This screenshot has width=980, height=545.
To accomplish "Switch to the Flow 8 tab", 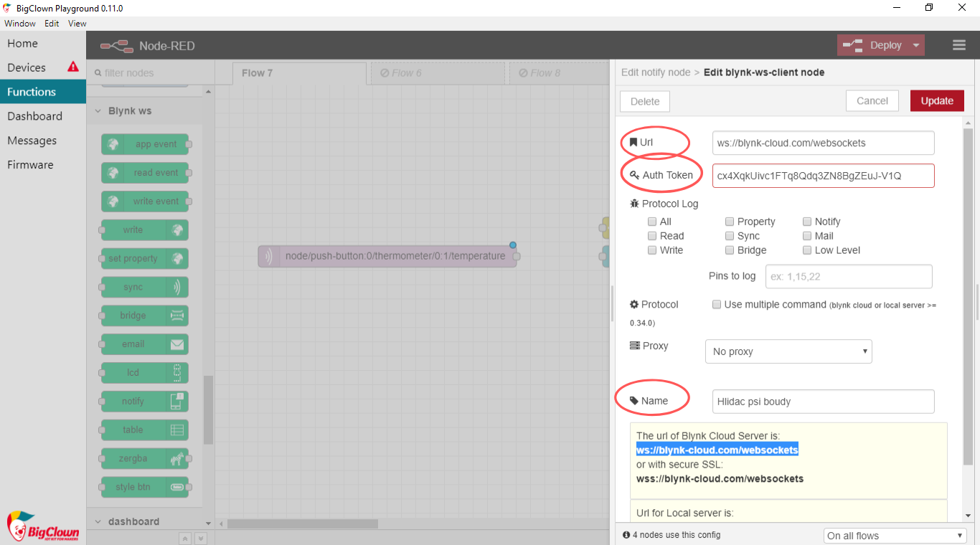I will [x=560, y=73].
